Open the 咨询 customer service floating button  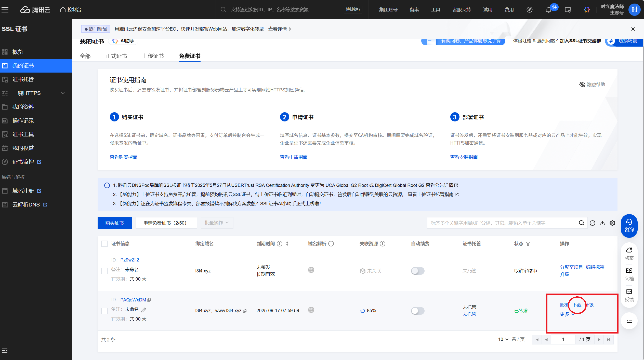(629, 226)
